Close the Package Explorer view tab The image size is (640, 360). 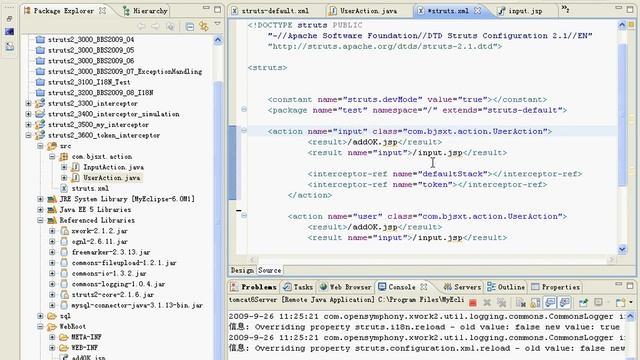click(103, 11)
